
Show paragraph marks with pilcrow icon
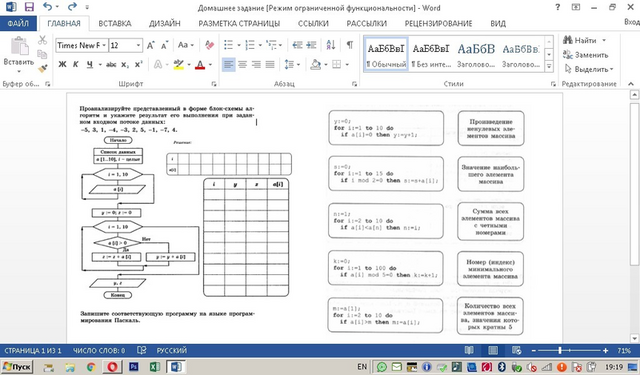(x=350, y=45)
